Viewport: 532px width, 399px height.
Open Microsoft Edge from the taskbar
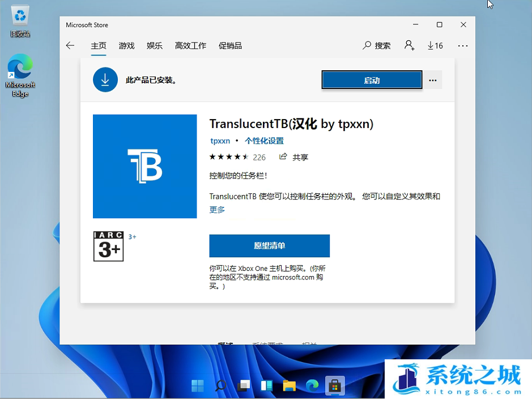[x=312, y=385]
